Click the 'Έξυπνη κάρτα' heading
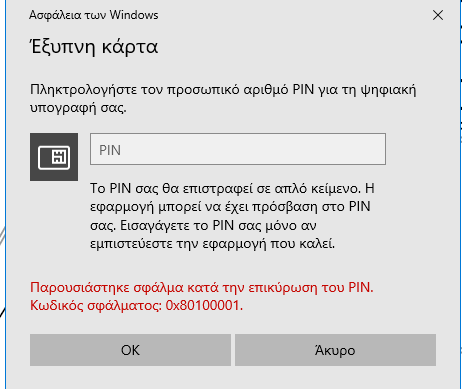This screenshot has width=462, height=389. (x=94, y=47)
